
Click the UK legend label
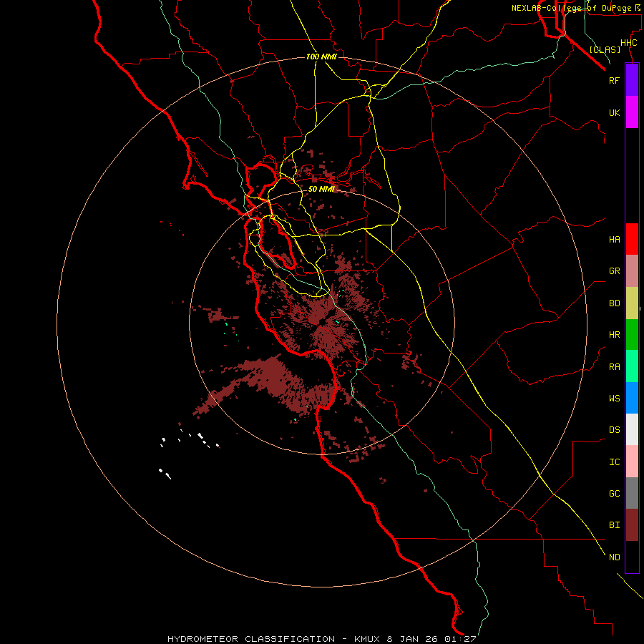pos(614,112)
